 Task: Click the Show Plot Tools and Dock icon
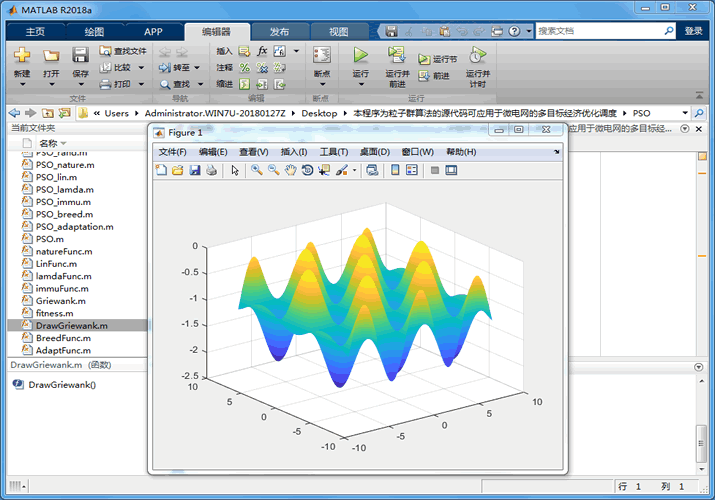pos(451,170)
